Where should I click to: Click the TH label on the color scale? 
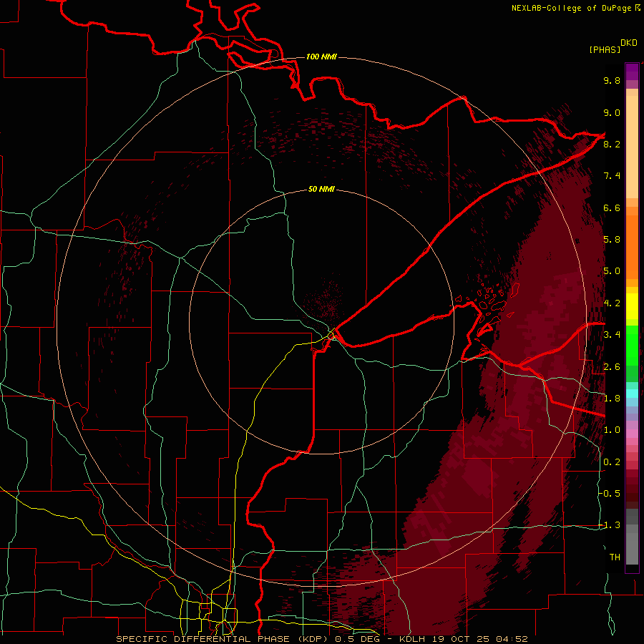click(x=615, y=557)
